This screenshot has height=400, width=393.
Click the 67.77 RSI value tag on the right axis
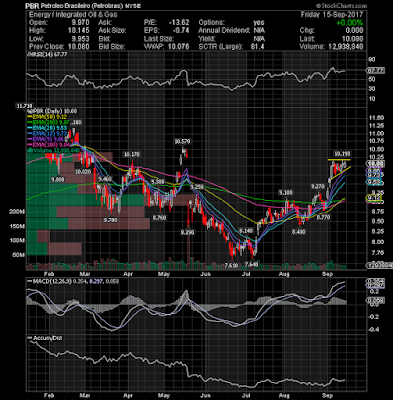376,71
